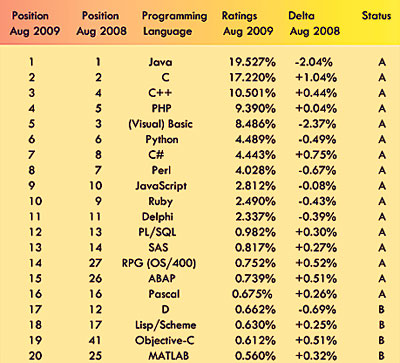Viewport: 400px width, 363px height.
Task: Select the Ratings Aug 2009 column header
Action: coord(248,23)
